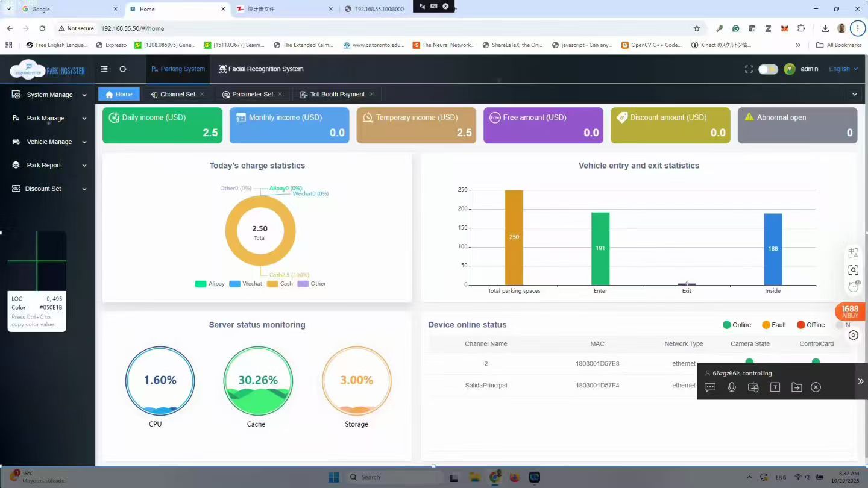This screenshot has height=488, width=868.
Task: Open microphone in remote control panel
Action: click(x=732, y=387)
